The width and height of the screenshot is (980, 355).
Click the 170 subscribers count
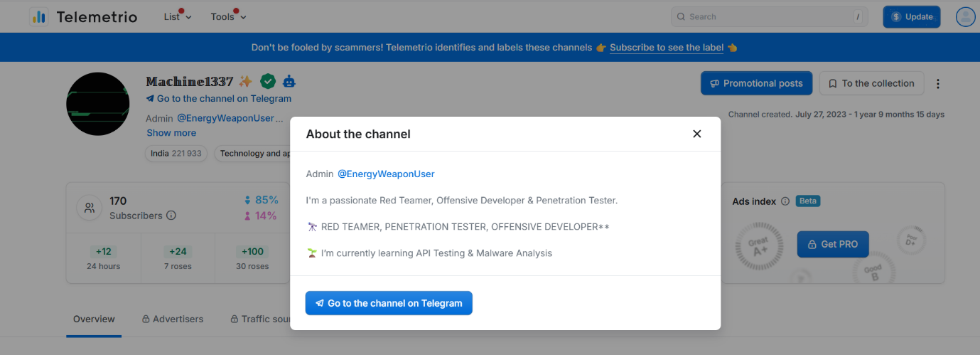click(118, 201)
